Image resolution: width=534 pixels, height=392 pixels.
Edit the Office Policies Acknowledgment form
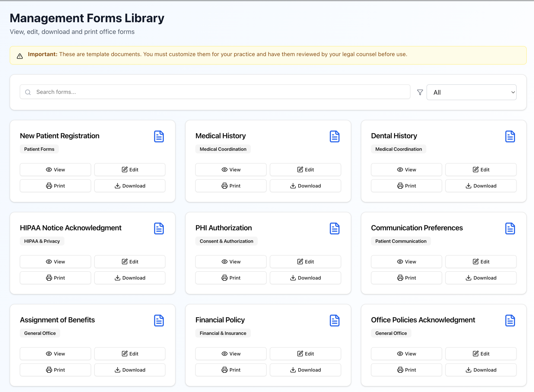481,354
